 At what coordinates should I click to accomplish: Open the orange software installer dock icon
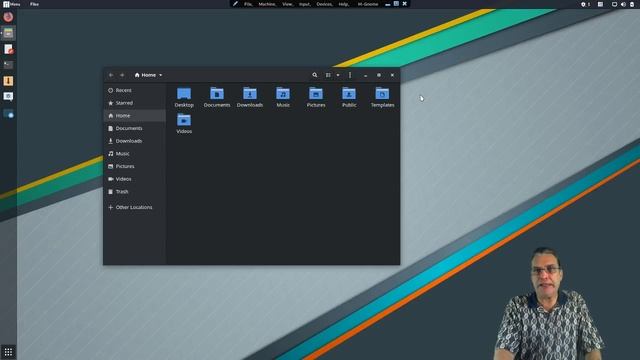pos(8,81)
